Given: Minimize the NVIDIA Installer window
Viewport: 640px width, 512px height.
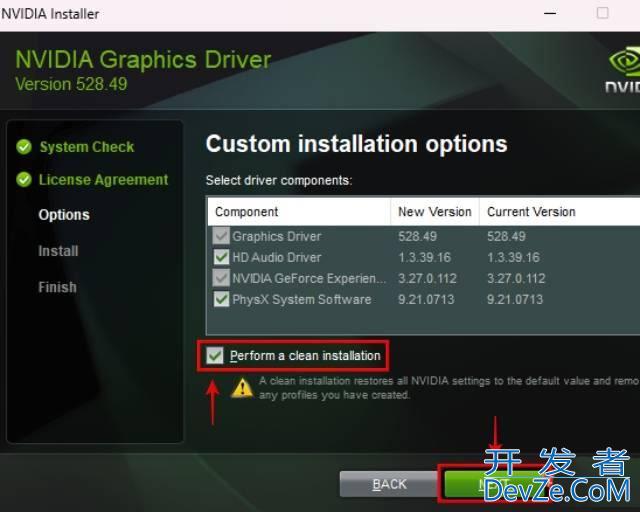Looking at the screenshot, I should pyautogui.click(x=550, y=13).
